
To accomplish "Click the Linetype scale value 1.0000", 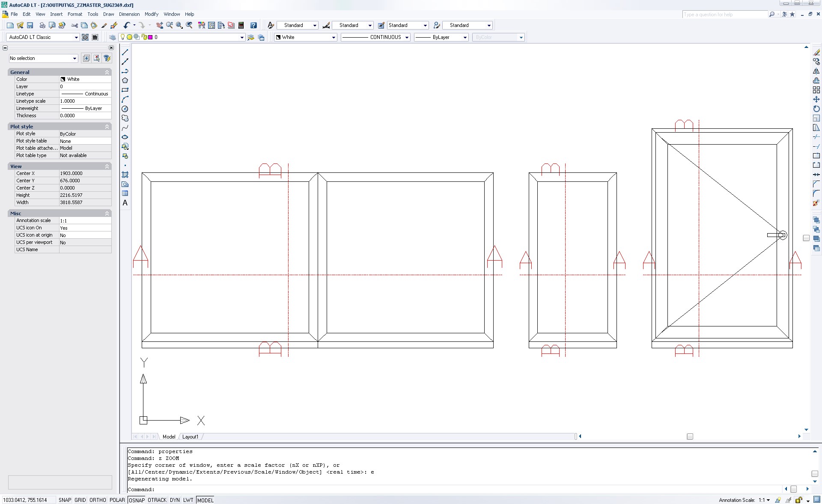I will pos(85,101).
